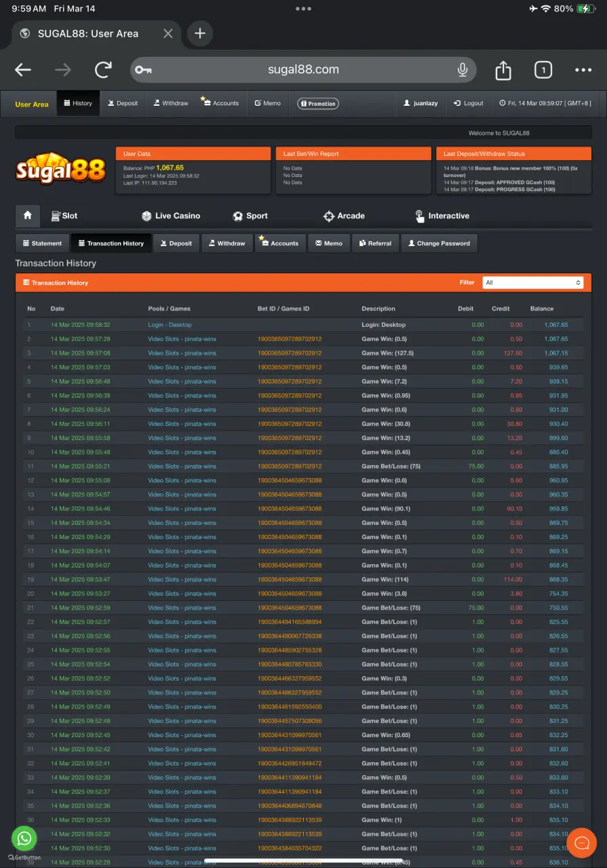Switch to the Statement tab
The width and height of the screenshot is (607, 868).
tap(41, 243)
